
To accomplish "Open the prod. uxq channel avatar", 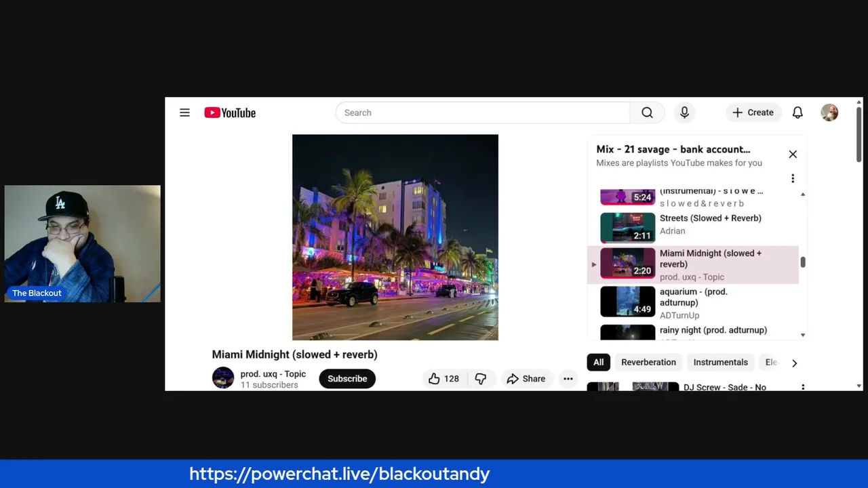I will pos(223,378).
